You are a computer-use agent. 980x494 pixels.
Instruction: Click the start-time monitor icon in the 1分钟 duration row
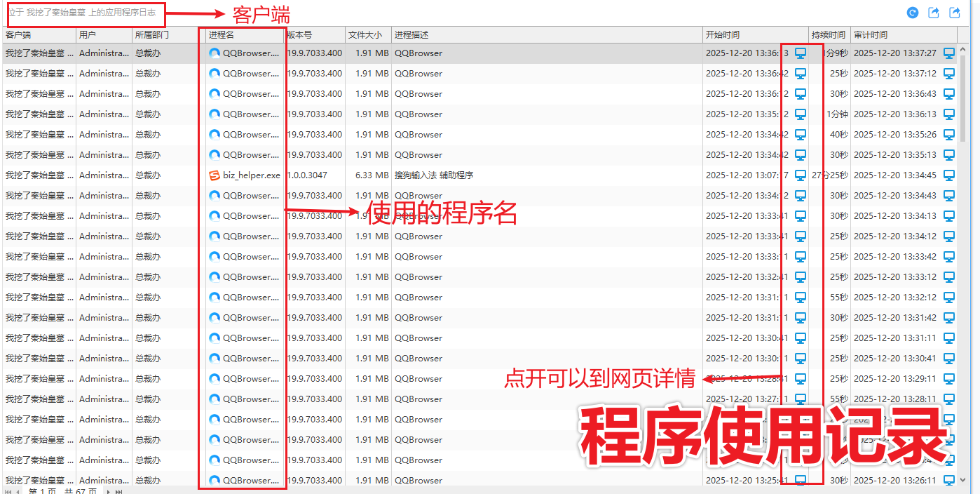click(x=800, y=114)
